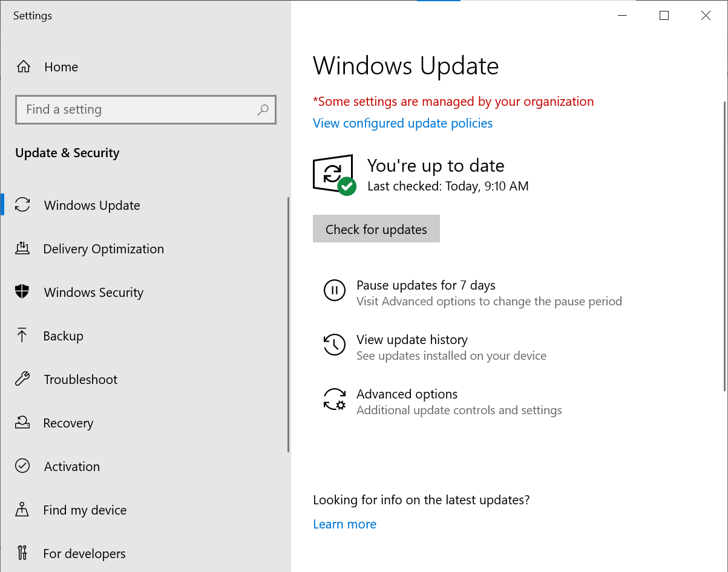Viewport: 728px width, 572px height.
Task: Open View configured update policies link
Action: [x=402, y=123]
